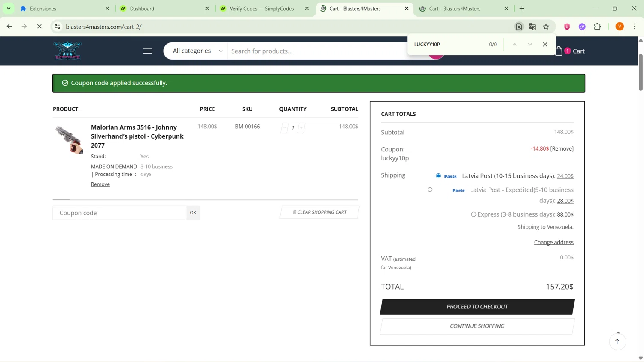Close the Extensiones tab
This screenshot has width=644, height=362.
pyautogui.click(x=107, y=9)
